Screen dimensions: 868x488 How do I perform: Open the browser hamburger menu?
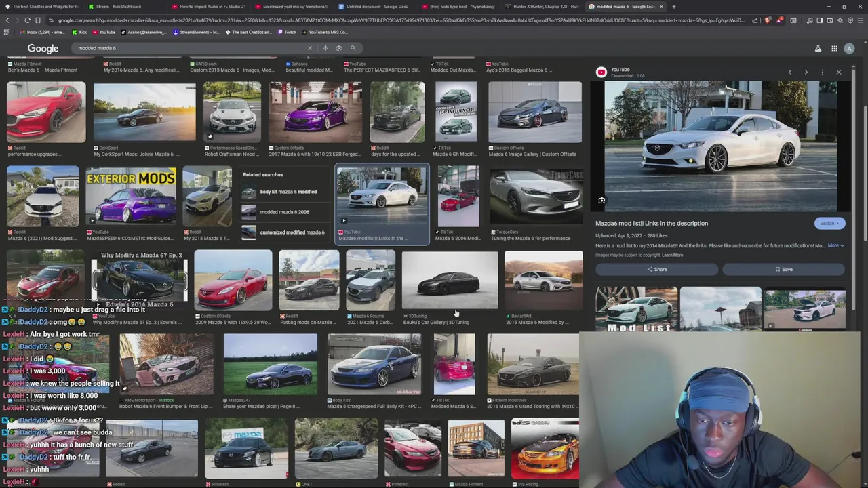coord(860,20)
